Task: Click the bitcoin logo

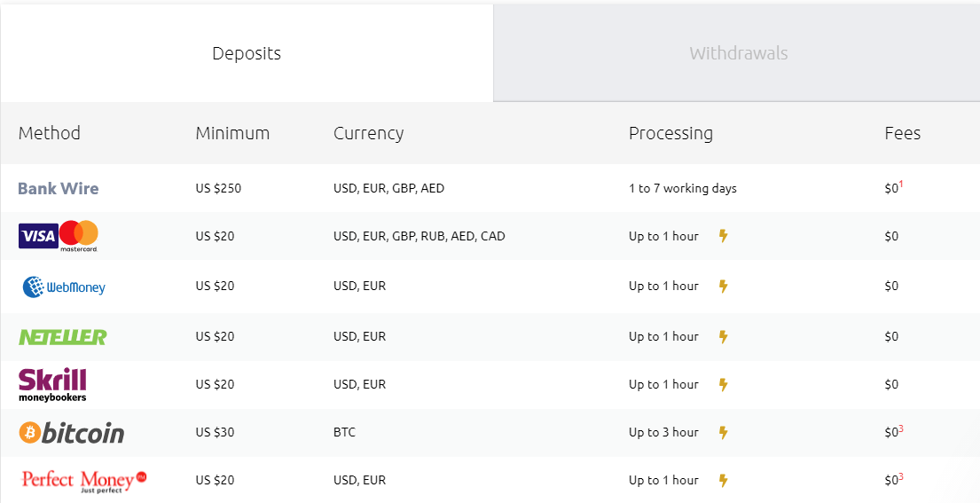Action: pyautogui.click(x=71, y=432)
